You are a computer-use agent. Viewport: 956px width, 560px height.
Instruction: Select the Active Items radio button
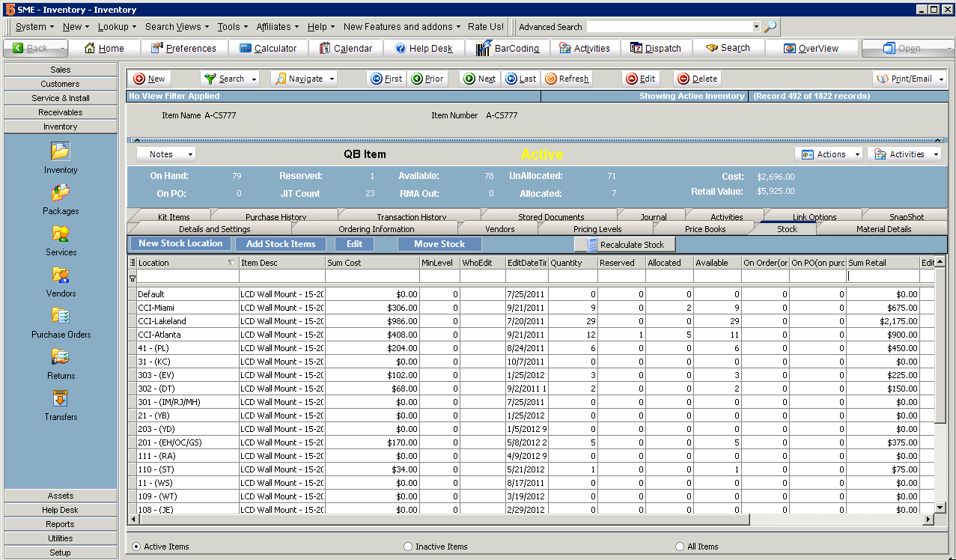click(x=136, y=547)
